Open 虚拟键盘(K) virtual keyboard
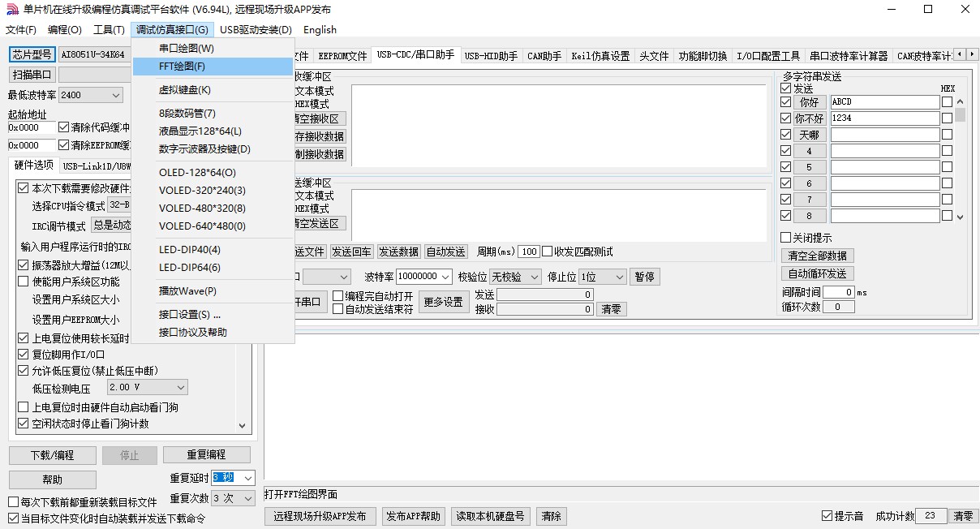This screenshot has width=980, height=529. [x=213, y=90]
